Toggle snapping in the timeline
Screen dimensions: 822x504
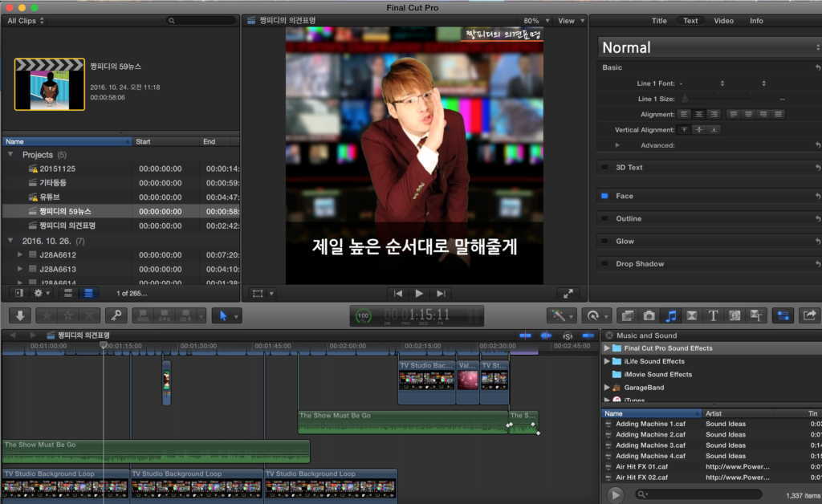tap(587, 335)
